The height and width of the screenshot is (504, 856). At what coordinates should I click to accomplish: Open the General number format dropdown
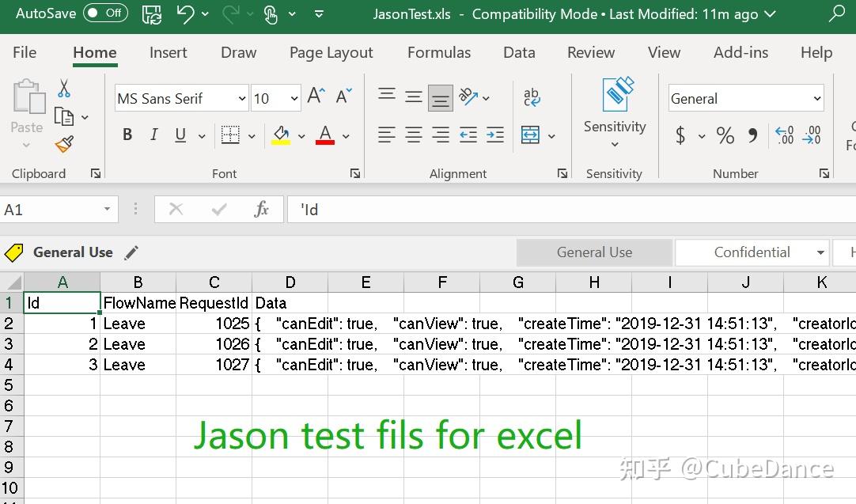(817, 98)
